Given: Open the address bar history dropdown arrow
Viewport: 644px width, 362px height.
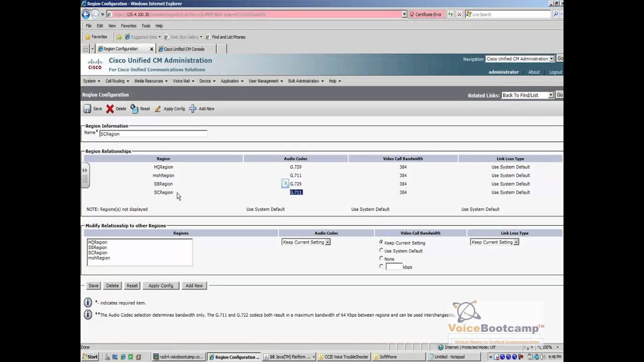Looking at the screenshot, I should click(x=405, y=15).
